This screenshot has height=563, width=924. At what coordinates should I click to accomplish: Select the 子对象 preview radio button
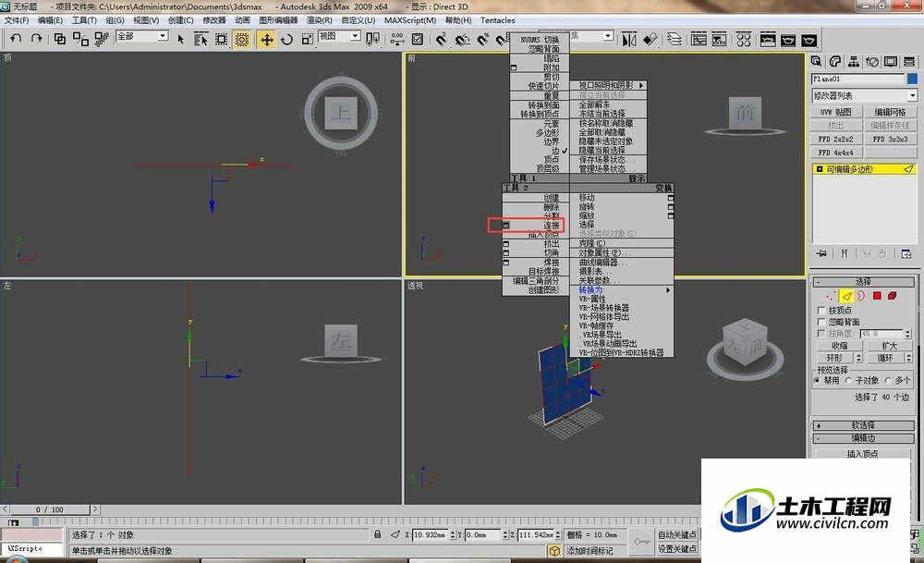click(848, 381)
